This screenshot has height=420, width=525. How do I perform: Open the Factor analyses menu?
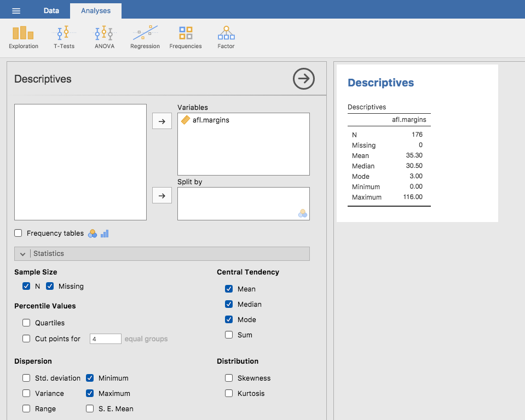pyautogui.click(x=226, y=37)
